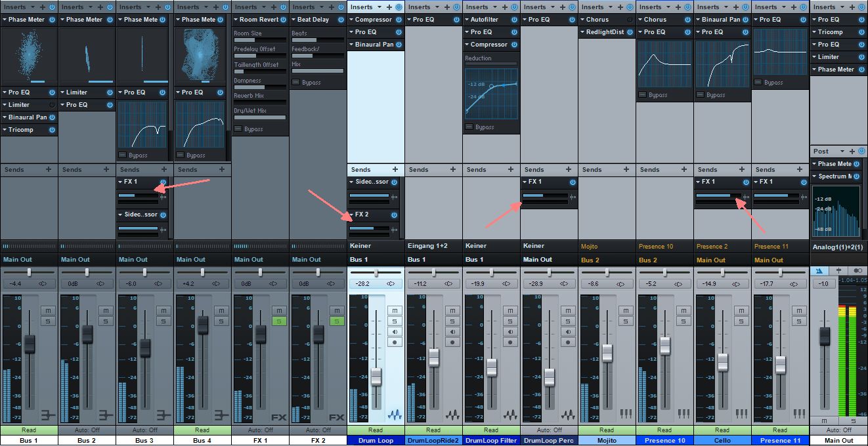Enable input monitoring on the Drum Loop channel
Viewport: 868px width, 446px height.
[x=395, y=332]
